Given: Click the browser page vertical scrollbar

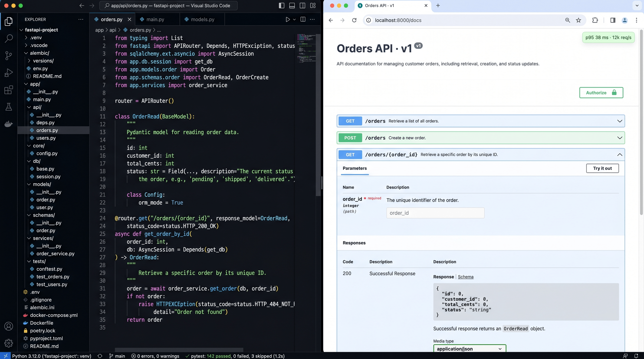Looking at the screenshot, I should (x=641, y=122).
